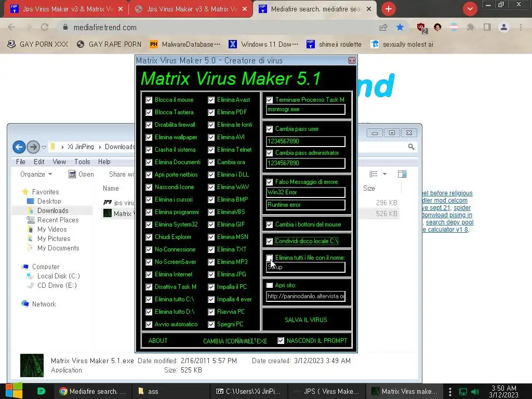532x399 pixels.
Task: Open Explorer View menu
Action: (59, 162)
